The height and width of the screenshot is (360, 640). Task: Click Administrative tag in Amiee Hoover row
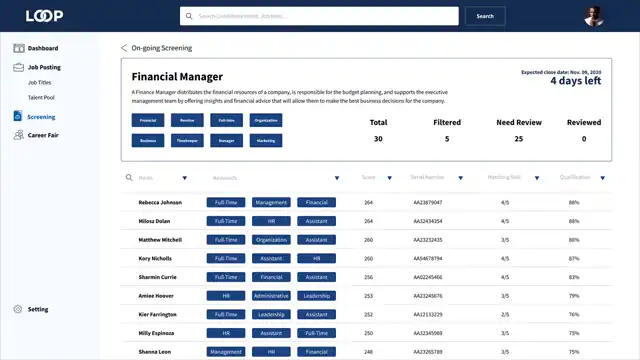point(271,296)
